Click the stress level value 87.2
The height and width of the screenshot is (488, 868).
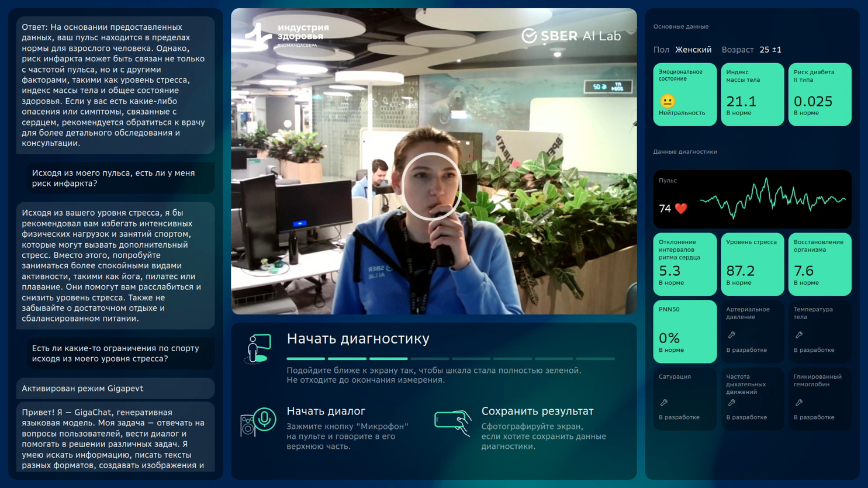click(741, 271)
